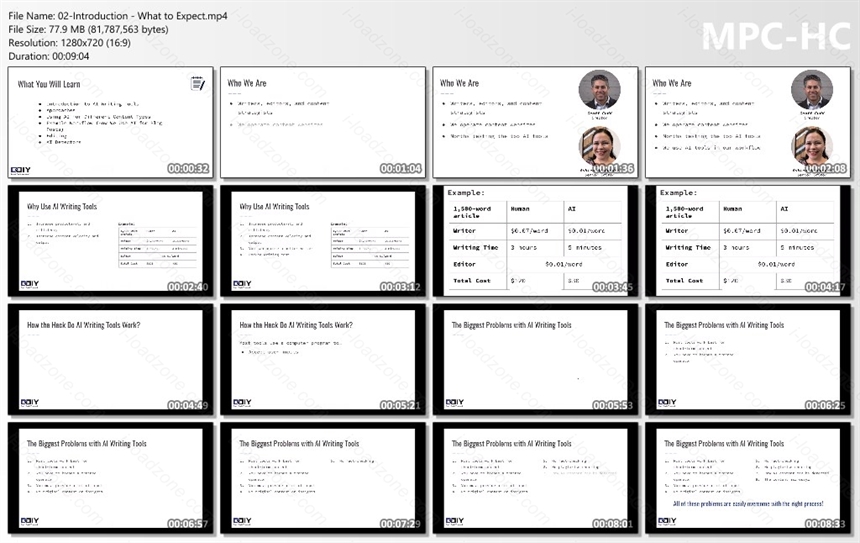
Task: Open the thumbnail at 00:05:21
Action: tap(323, 359)
